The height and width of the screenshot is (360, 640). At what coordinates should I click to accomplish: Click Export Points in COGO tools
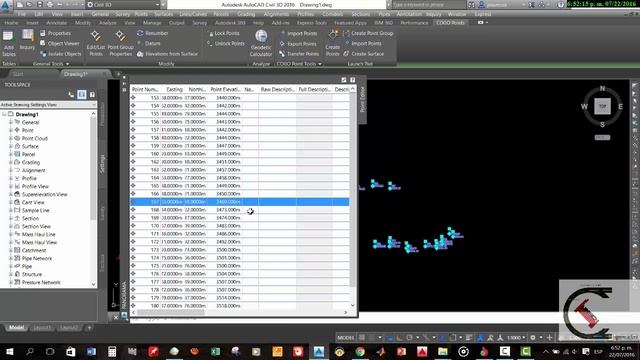tap(298, 44)
